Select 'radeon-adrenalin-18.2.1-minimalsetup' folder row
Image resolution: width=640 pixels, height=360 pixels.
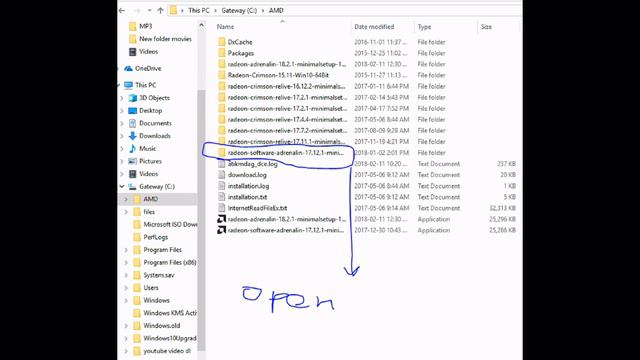tap(287, 64)
